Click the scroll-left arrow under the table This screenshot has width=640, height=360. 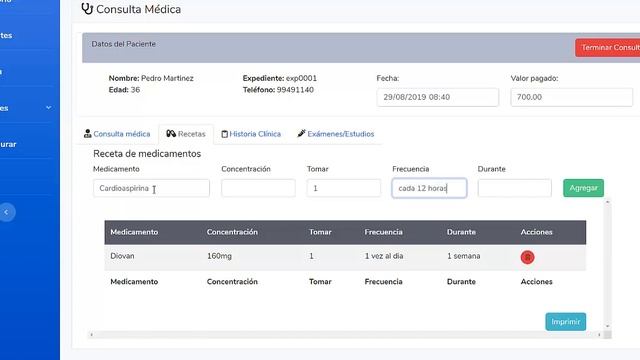[x=91, y=335]
